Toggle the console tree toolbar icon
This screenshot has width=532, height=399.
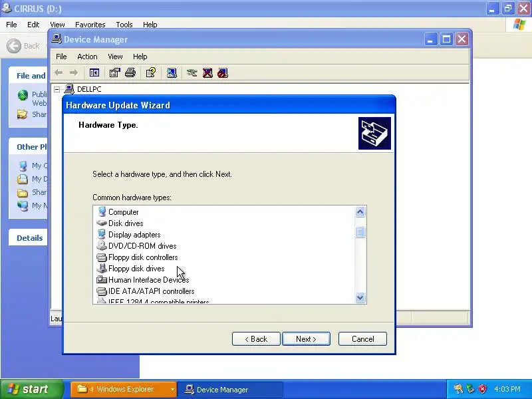coord(94,72)
